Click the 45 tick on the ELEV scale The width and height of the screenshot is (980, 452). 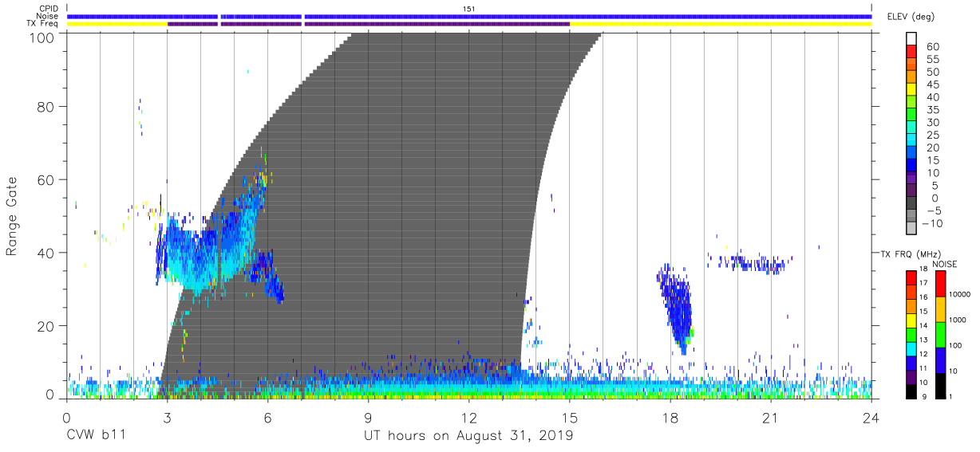tap(932, 85)
